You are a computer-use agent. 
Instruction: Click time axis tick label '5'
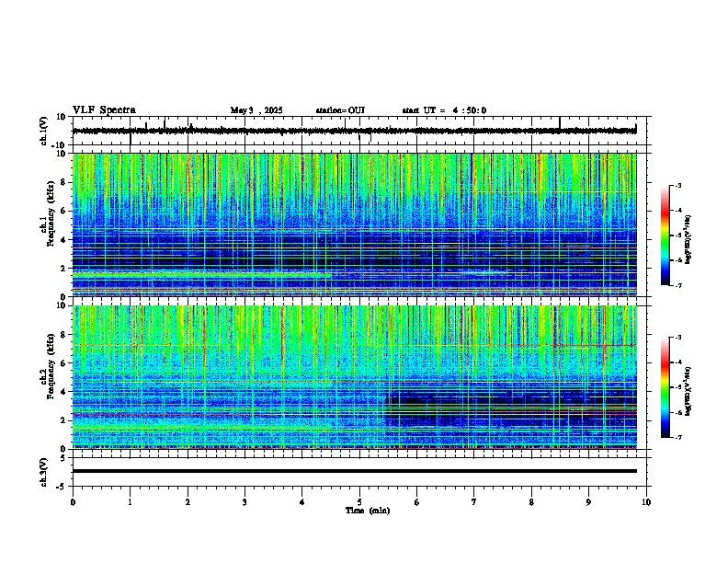pos(359,502)
